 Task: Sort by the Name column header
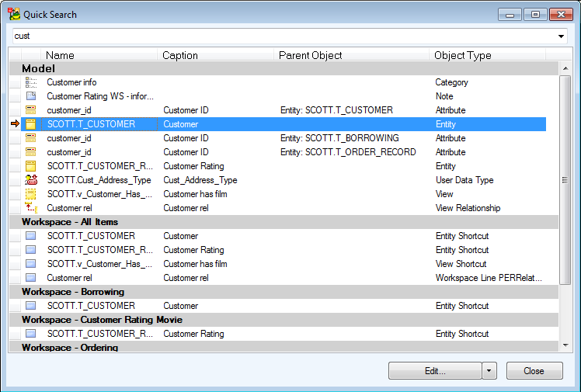pos(60,55)
